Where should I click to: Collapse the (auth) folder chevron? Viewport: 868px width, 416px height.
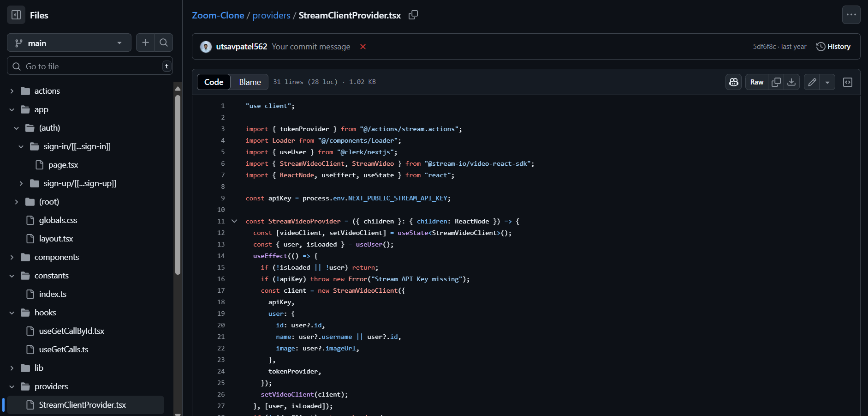click(17, 128)
